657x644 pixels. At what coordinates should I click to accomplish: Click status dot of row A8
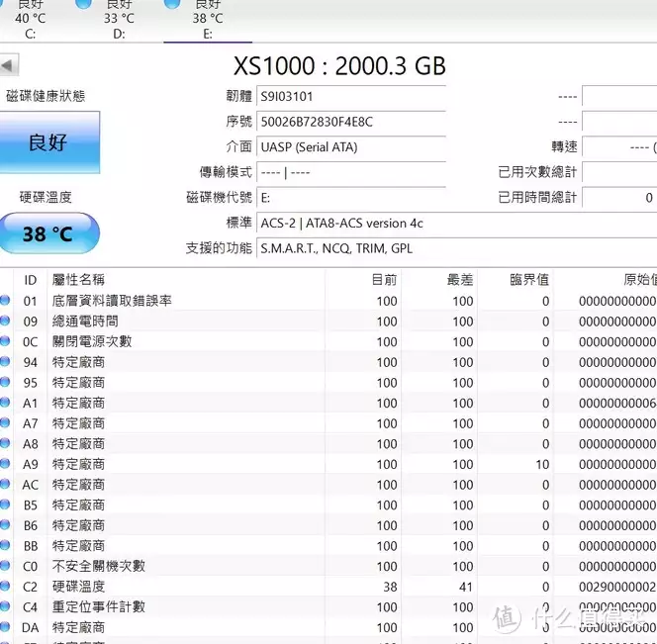(x=5, y=443)
